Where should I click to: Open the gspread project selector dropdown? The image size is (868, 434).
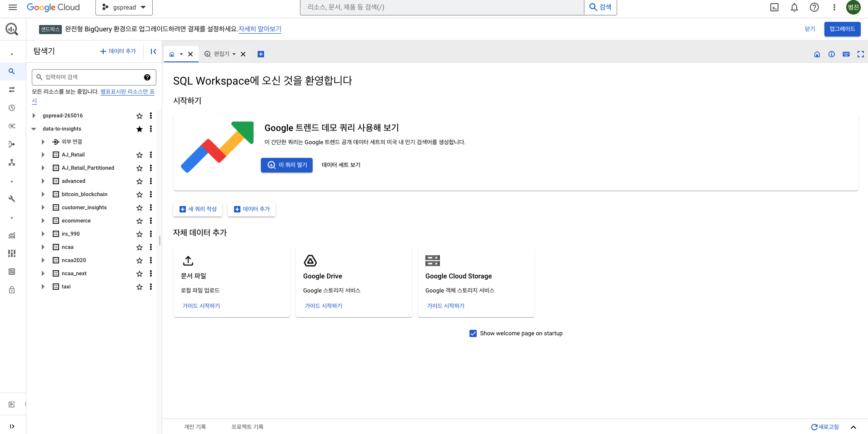124,7
